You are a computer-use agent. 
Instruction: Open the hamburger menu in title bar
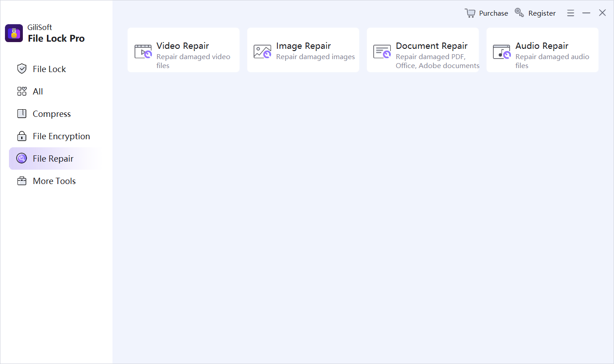pyautogui.click(x=571, y=13)
